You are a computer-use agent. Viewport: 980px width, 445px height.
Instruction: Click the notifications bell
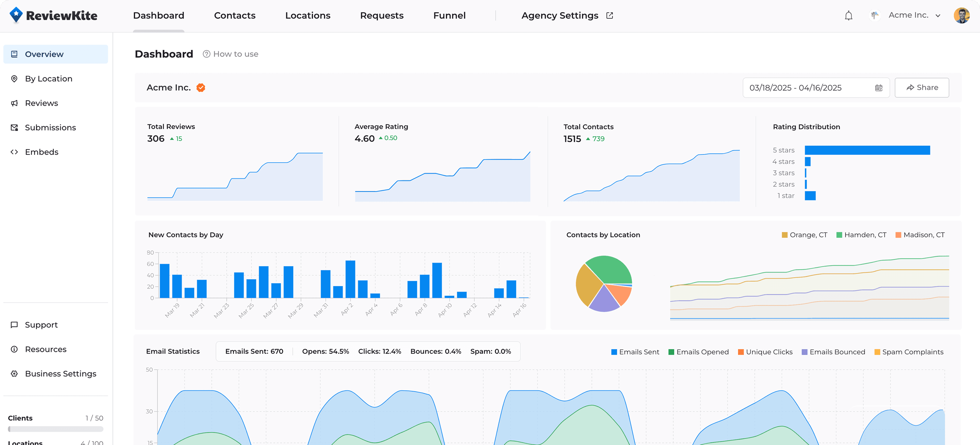(848, 15)
